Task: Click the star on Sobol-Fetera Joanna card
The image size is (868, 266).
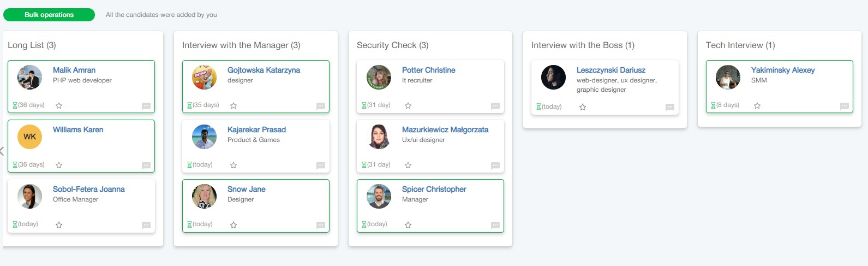Action: [x=59, y=224]
